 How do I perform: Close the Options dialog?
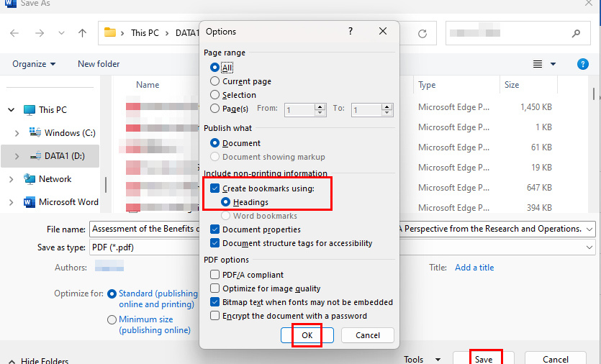(x=382, y=31)
